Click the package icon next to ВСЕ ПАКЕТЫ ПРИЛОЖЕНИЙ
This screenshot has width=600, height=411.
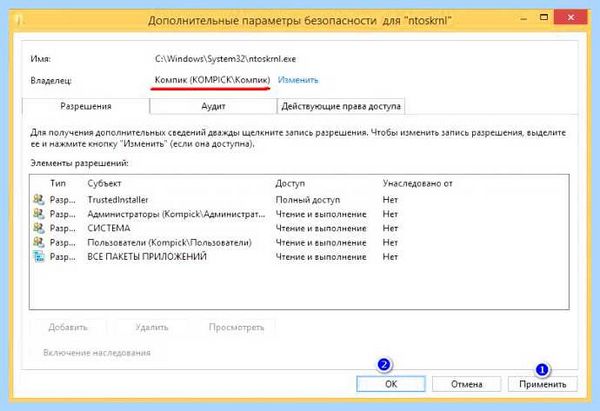pyautogui.click(x=39, y=256)
